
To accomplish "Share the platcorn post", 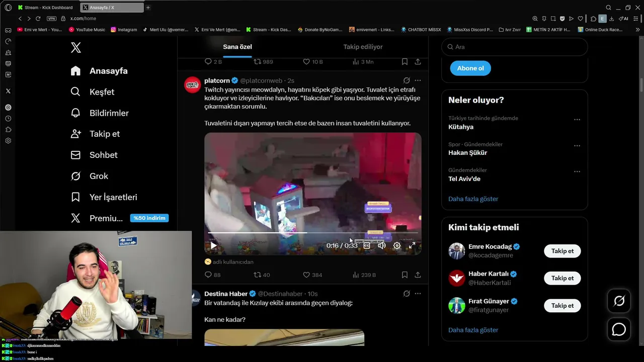I will tap(418, 275).
